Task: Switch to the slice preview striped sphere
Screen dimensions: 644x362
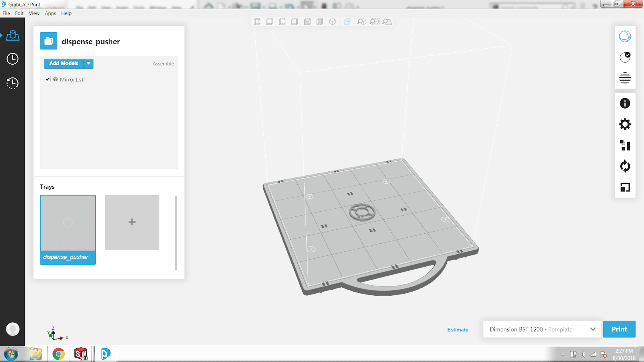Action: tap(625, 78)
